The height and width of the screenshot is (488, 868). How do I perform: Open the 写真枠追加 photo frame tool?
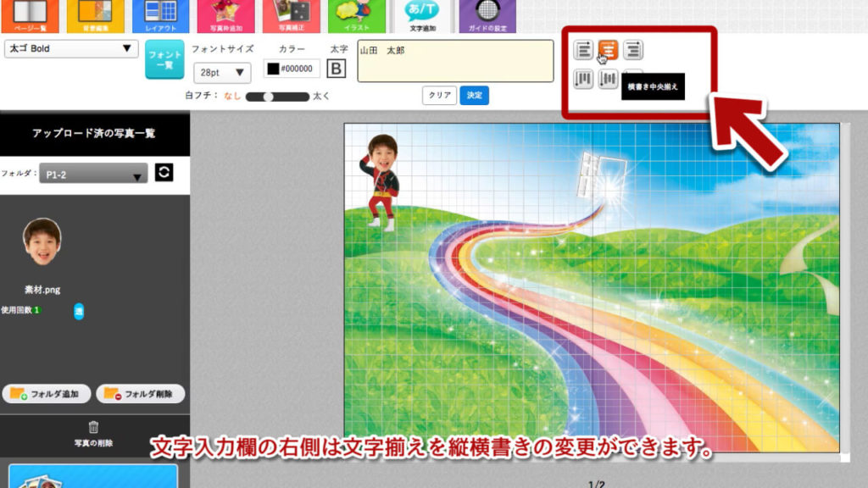[x=225, y=16]
